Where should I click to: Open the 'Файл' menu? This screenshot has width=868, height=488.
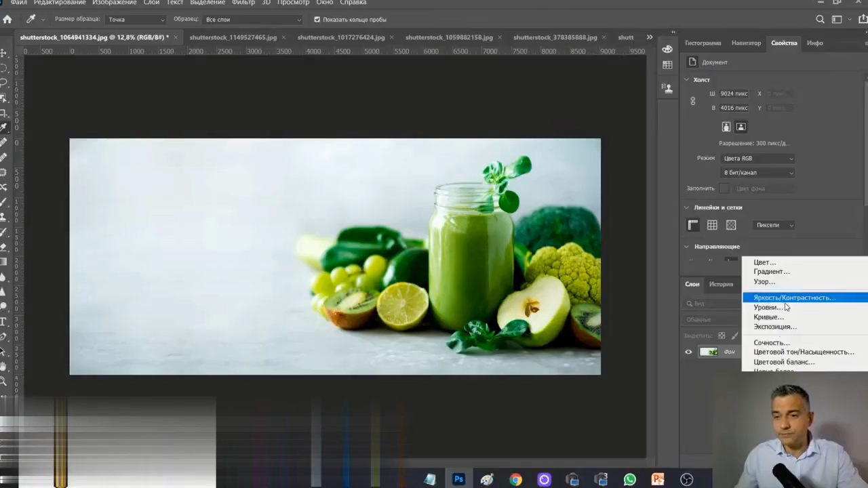point(19,3)
